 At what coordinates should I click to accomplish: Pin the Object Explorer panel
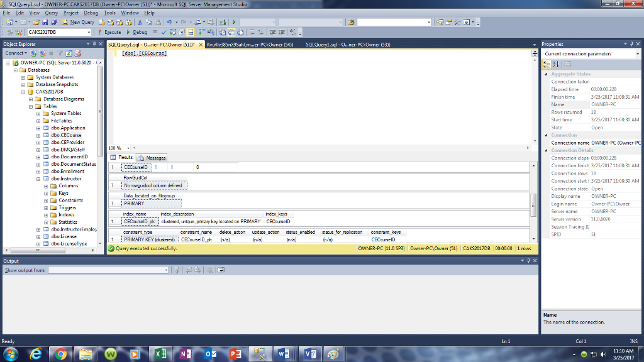coord(94,44)
